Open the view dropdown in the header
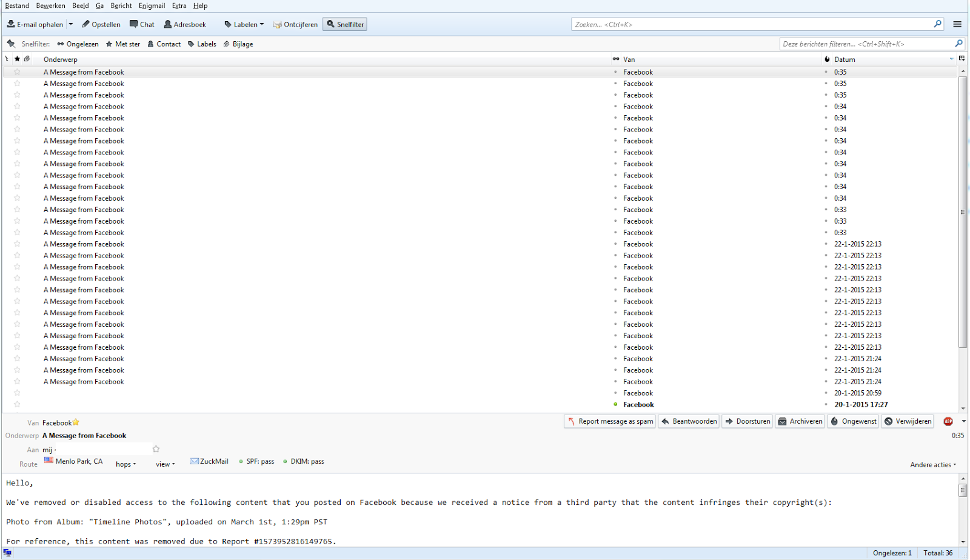970x560 pixels. (x=166, y=464)
